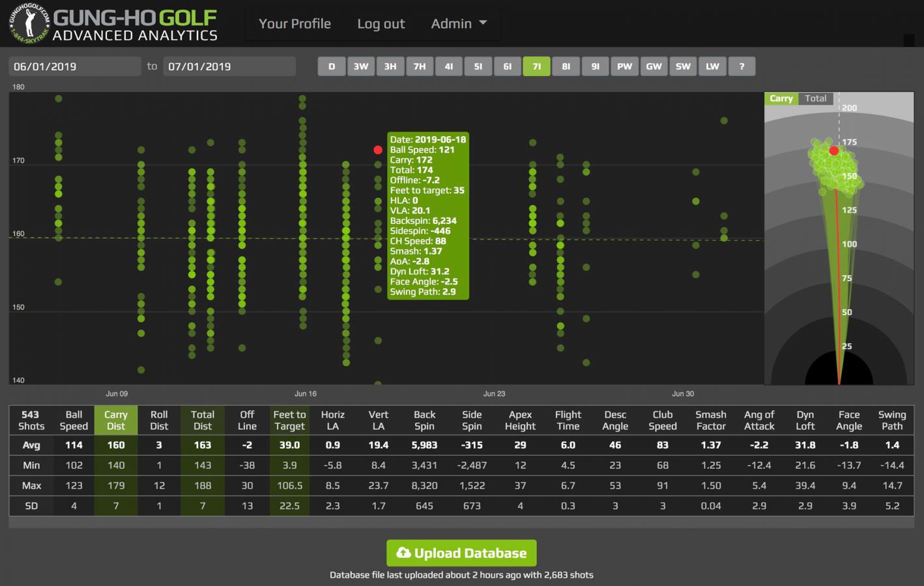This screenshot has height=586, width=924.
Task: Click the Jun 30 date axis label
Action: 683,393
